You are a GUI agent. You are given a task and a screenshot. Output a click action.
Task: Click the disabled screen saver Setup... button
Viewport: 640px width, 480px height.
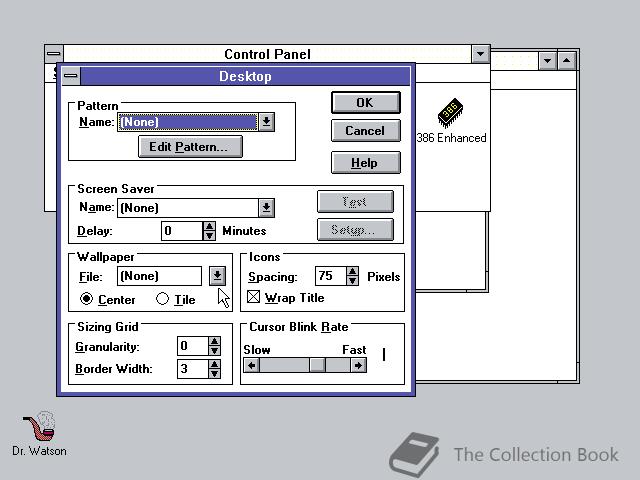355,229
